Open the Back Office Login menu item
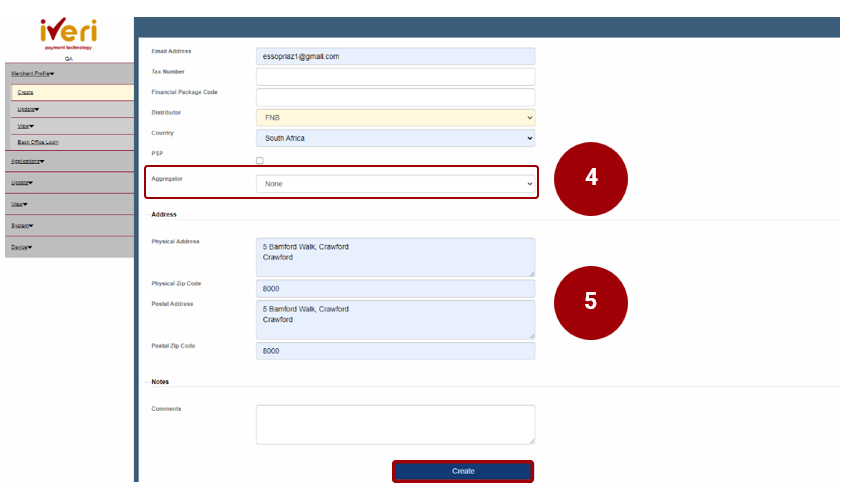The height and width of the screenshot is (502, 847). click(x=38, y=142)
